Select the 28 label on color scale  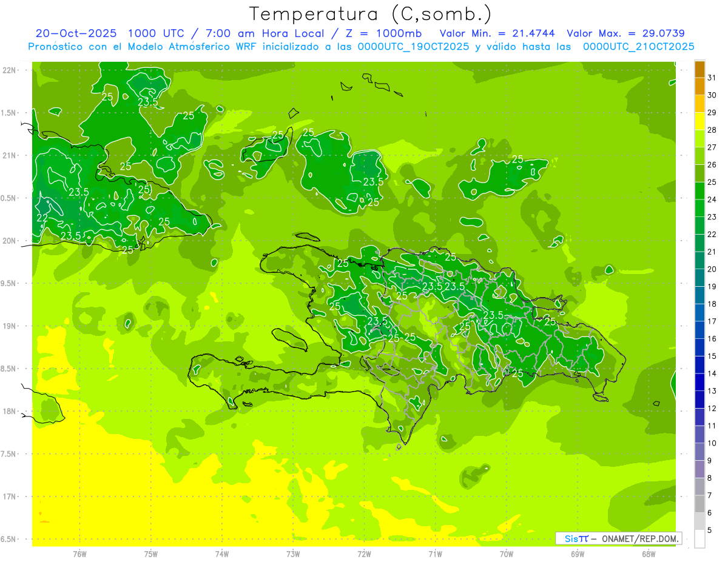pyautogui.click(x=712, y=130)
